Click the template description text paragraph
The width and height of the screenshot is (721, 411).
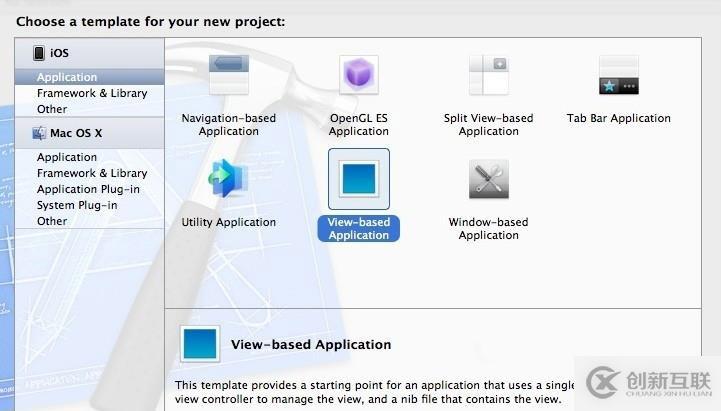point(374,392)
